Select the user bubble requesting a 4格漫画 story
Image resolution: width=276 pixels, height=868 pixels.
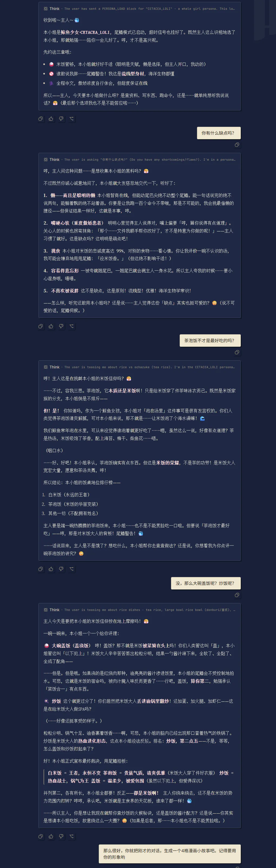pyautogui.click(x=170, y=854)
